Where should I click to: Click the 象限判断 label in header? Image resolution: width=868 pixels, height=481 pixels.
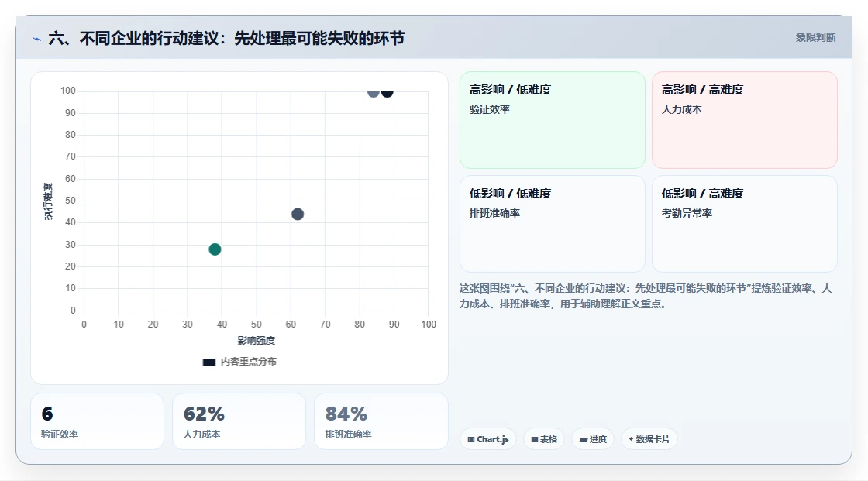tap(815, 38)
